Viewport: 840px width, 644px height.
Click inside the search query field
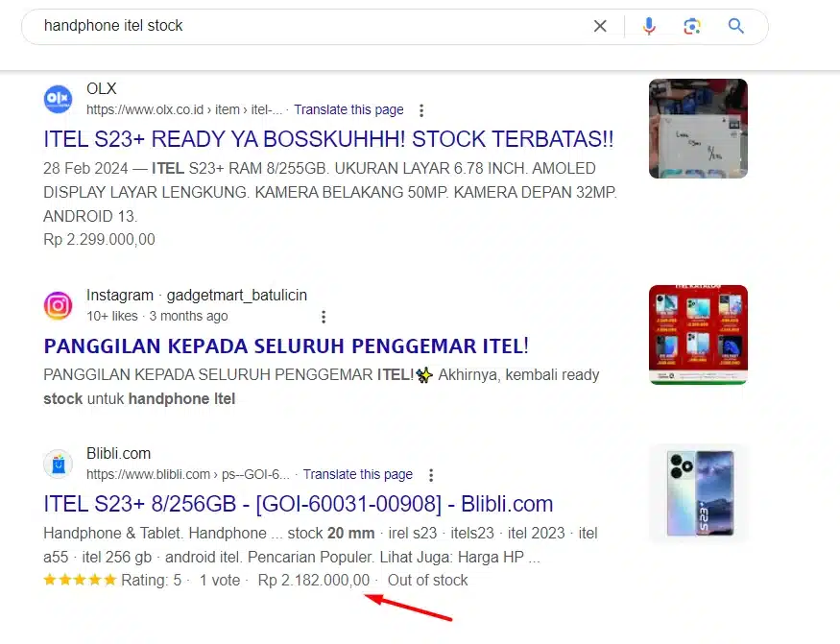288,26
